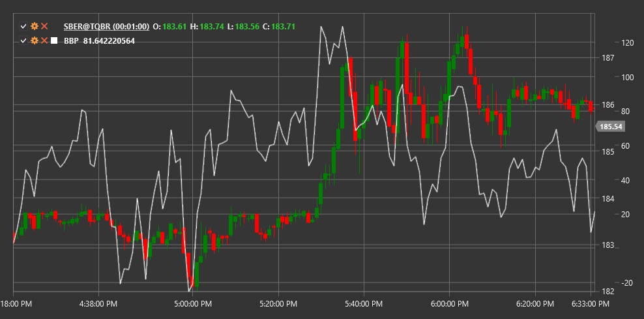Click the Open value 183.61

click(x=175, y=27)
